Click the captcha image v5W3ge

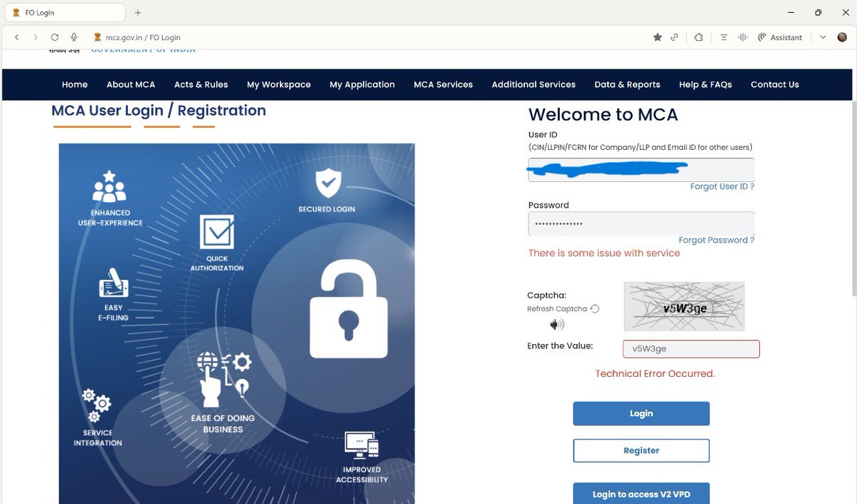[684, 306]
